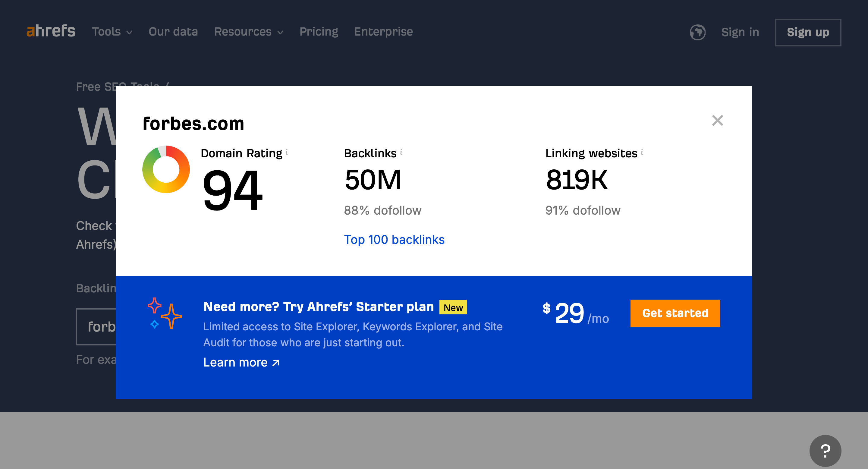868x469 pixels.
Task: Click the Domain Rating info icon
Action: [287, 152]
